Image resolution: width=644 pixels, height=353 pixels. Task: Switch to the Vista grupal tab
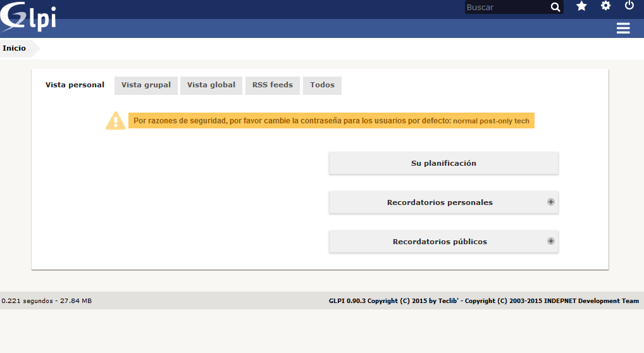pos(146,85)
